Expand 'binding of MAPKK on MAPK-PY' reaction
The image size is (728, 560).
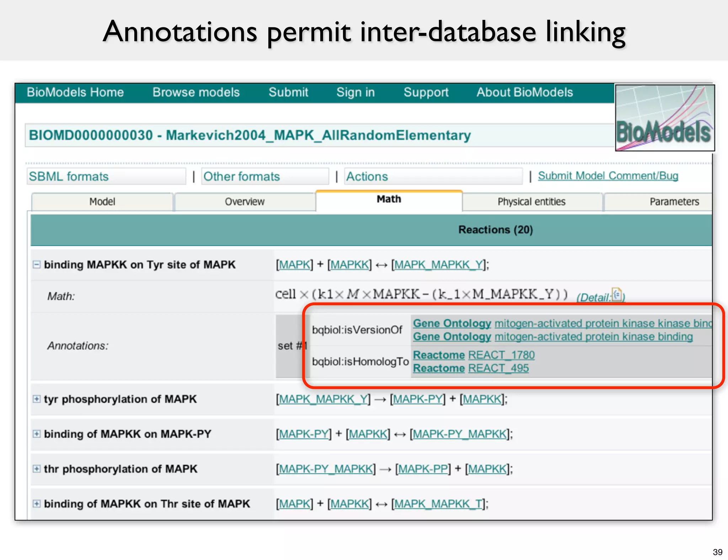pos(36,434)
